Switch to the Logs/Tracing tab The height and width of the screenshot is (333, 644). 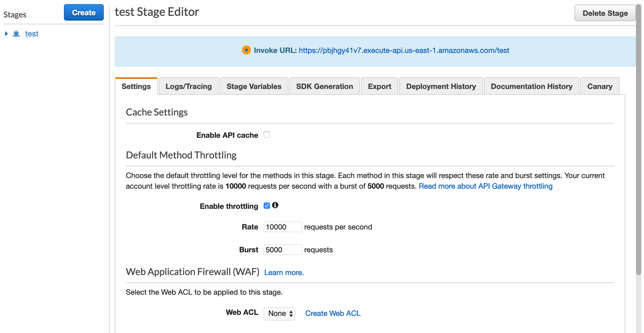pyautogui.click(x=188, y=86)
